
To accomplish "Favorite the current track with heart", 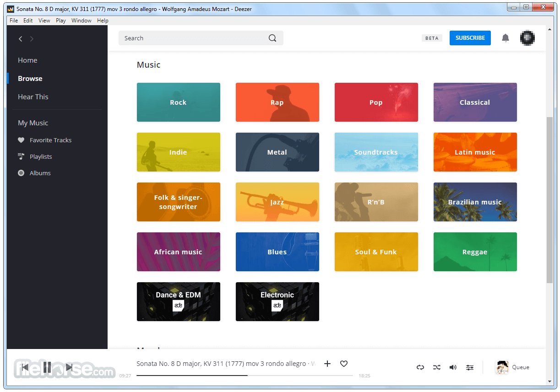I will [x=344, y=364].
